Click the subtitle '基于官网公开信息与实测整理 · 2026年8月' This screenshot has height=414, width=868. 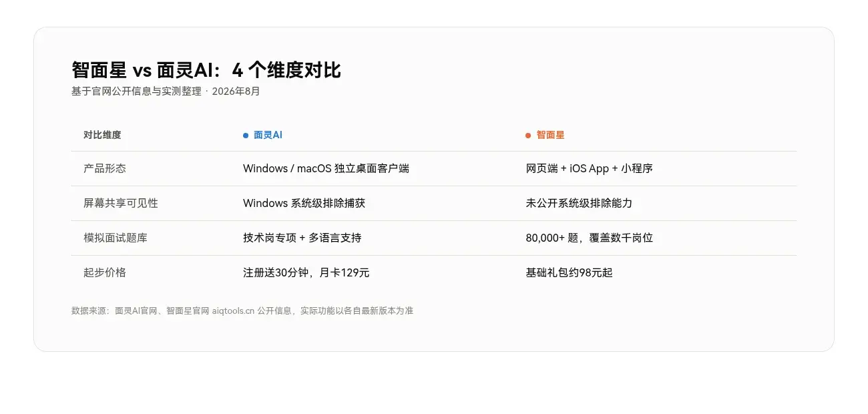(166, 91)
